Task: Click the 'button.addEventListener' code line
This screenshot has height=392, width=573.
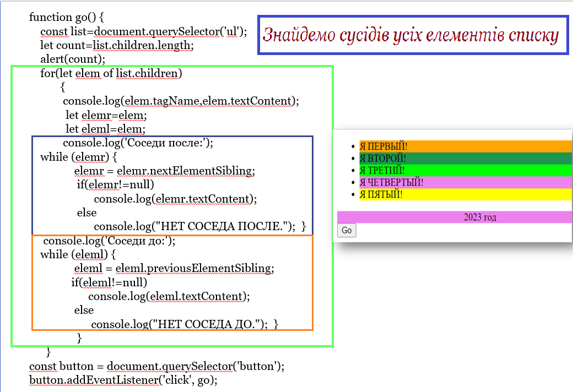Action: pos(123,380)
